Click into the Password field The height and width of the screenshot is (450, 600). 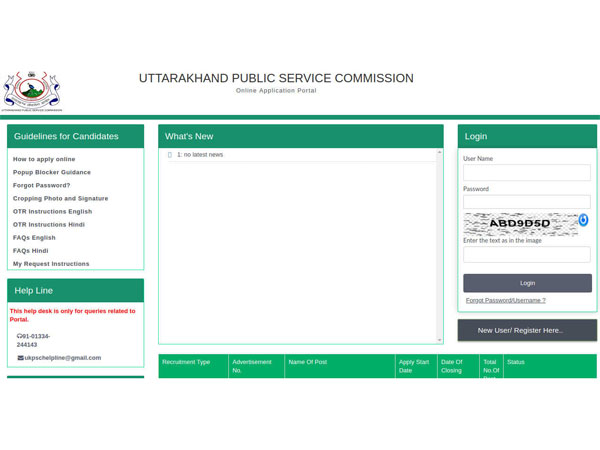click(526, 202)
